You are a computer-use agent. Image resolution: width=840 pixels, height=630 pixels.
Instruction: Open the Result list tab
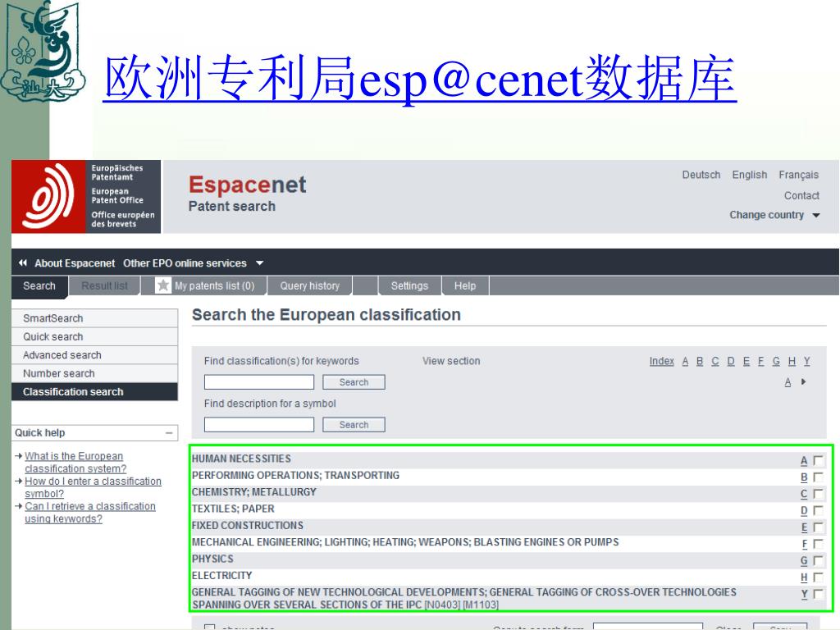104,285
